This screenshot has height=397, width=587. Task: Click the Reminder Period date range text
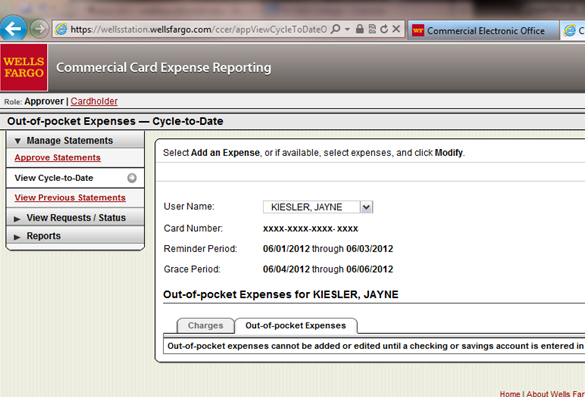[x=328, y=249]
